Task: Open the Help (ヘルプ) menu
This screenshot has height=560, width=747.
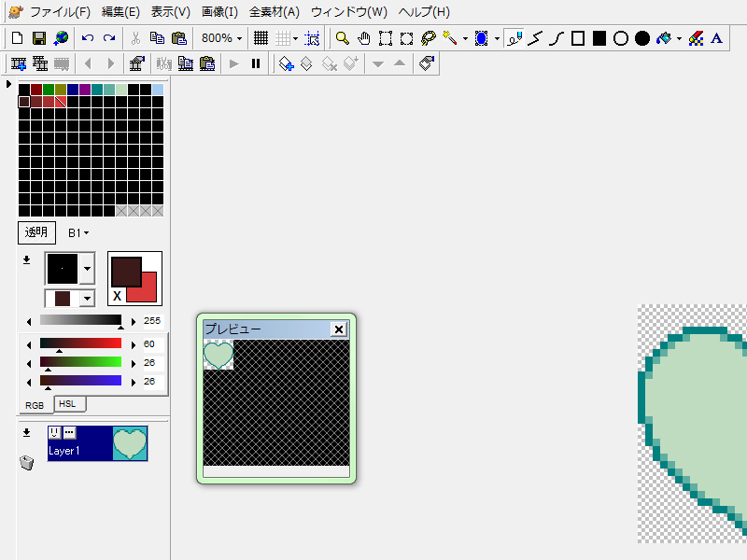Action: pos(424,12)
